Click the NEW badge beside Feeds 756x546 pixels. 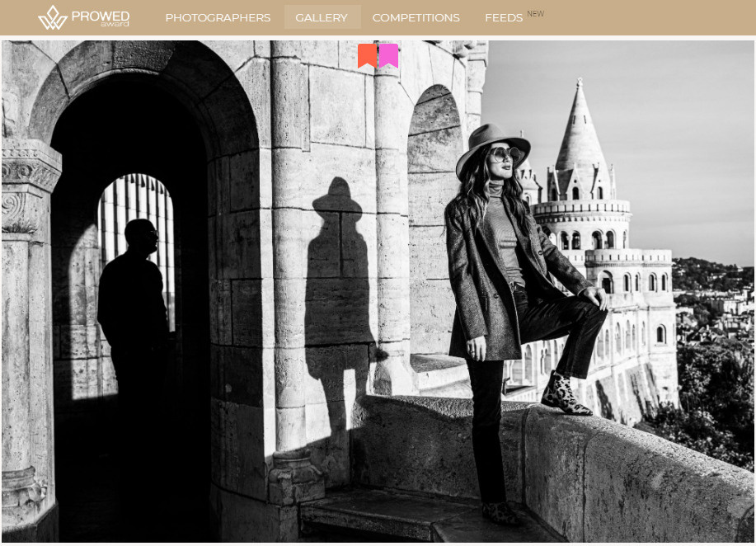pos(535,13)
